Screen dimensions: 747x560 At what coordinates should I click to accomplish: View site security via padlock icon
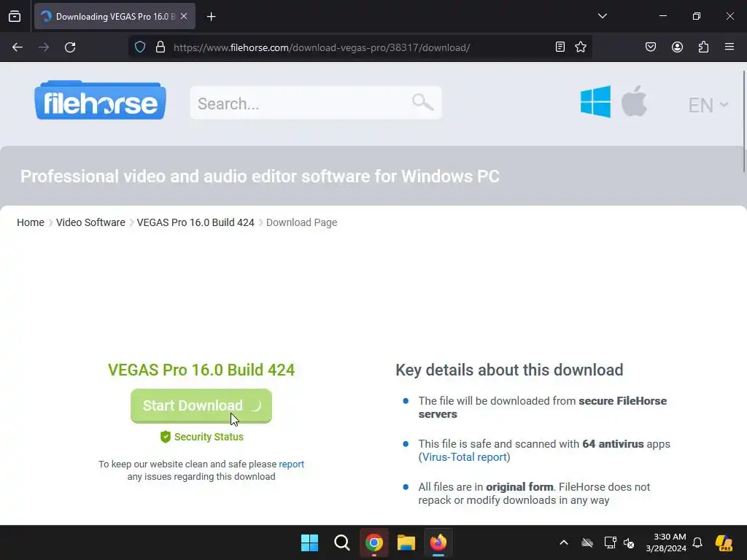[x=160, y=47]
